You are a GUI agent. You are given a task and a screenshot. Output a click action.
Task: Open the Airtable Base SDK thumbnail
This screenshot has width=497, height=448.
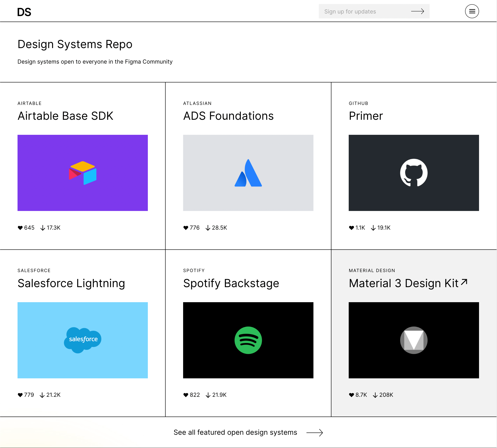click(82, 173)
